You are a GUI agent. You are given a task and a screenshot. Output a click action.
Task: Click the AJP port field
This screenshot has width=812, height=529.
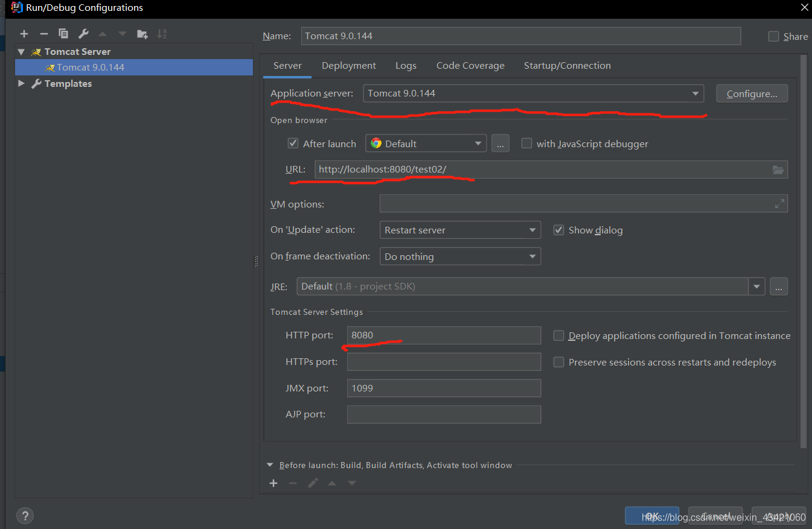click(444, 414)
